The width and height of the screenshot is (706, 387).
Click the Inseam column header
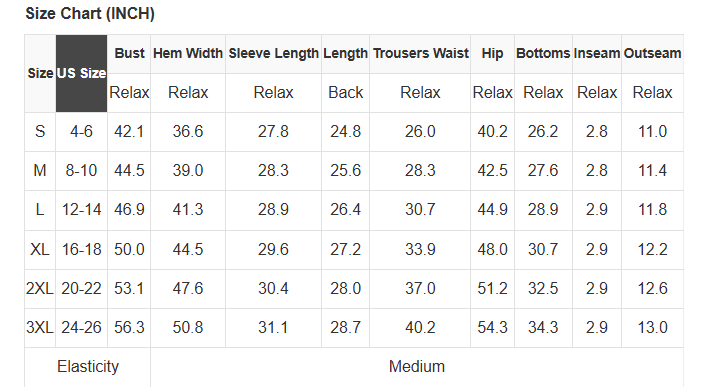[x=597, y=54]
